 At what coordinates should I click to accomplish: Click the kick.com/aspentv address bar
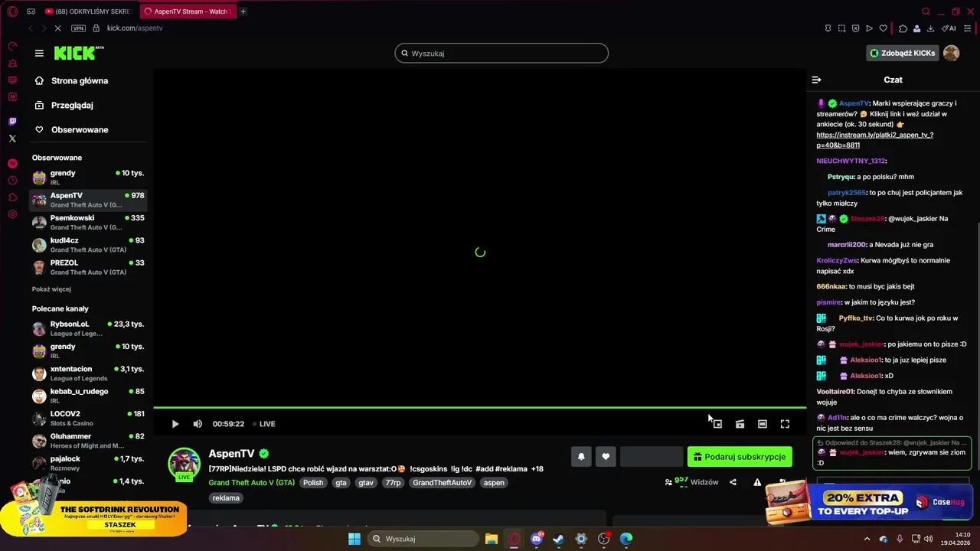click(135, 28)
